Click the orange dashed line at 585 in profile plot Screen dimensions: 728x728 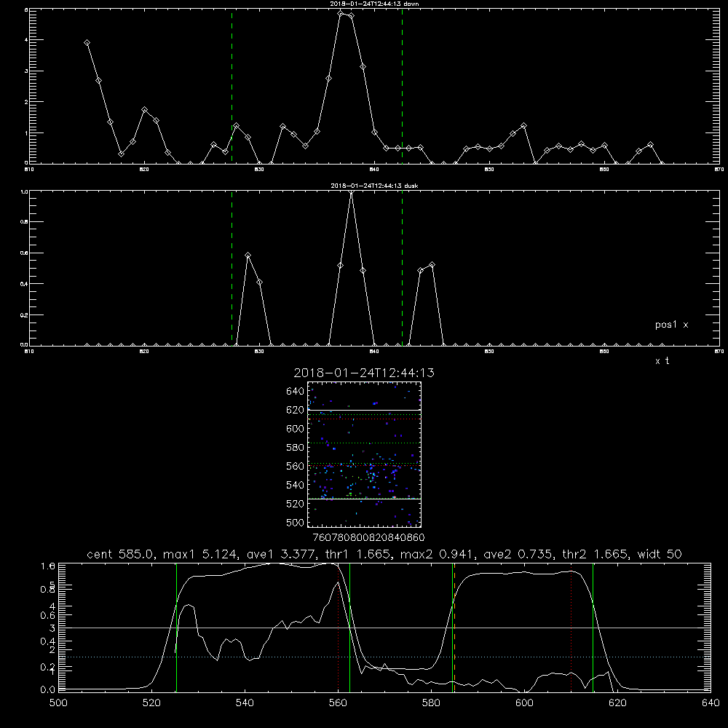pos(454,627)
